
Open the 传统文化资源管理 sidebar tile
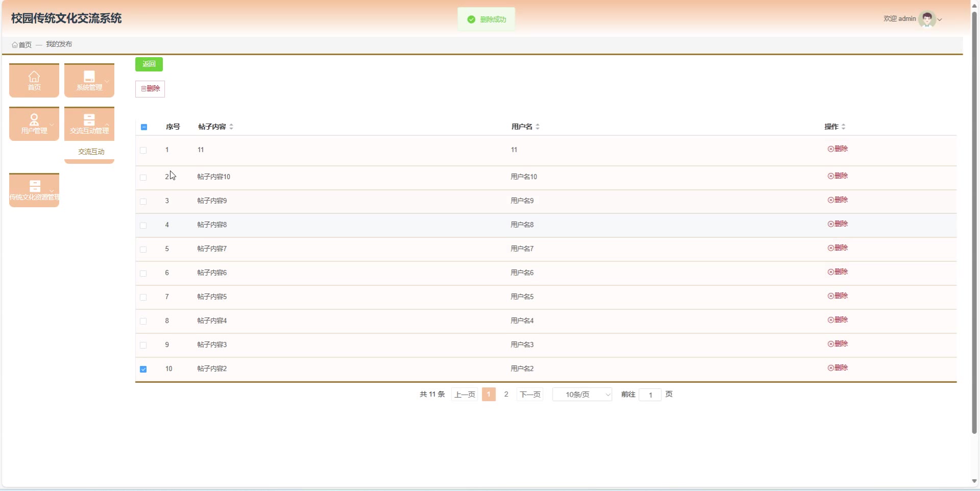point(34,190)
